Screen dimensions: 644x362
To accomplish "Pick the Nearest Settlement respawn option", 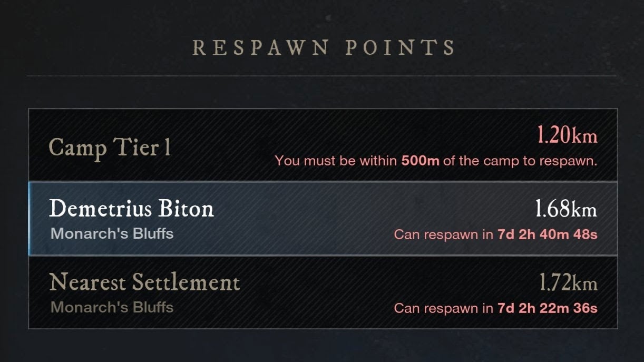I will (x=144, y=283).
